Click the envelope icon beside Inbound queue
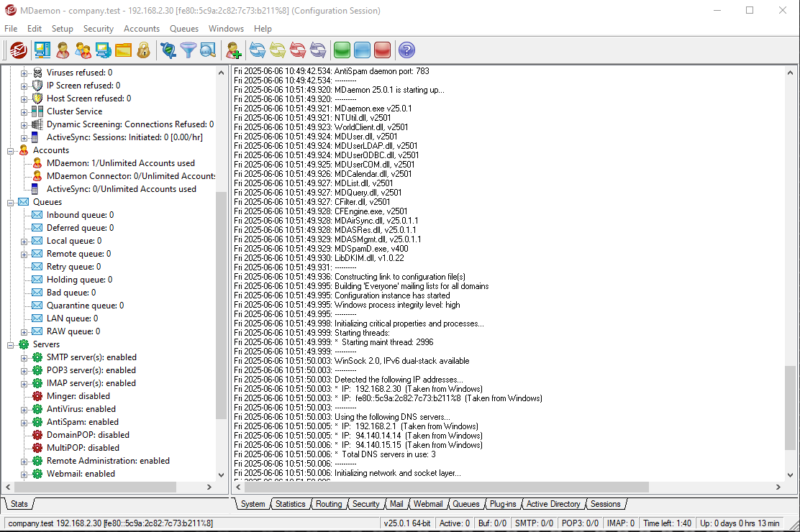Image resolution: width=800 pixels, height=532 pixels. 37,215
